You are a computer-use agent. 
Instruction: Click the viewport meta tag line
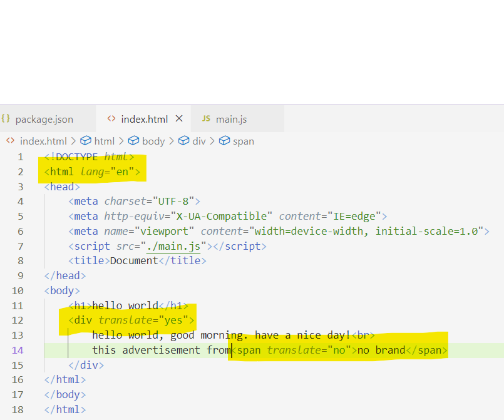point(279,231)
